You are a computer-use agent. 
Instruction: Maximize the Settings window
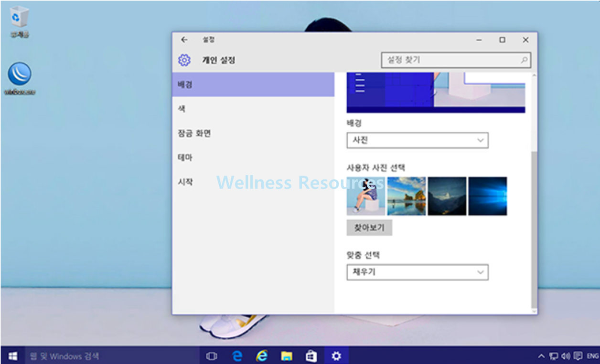[502, 40]
